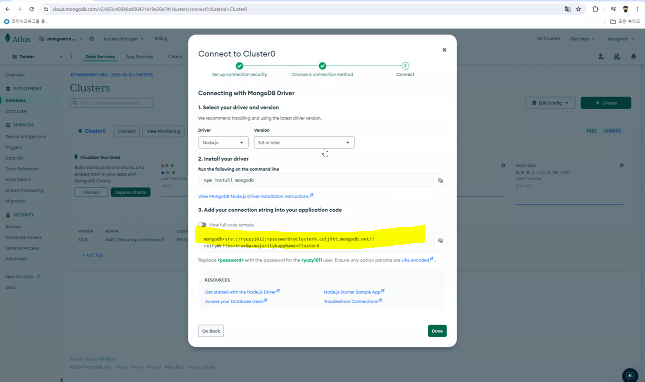Viewport: 645px width, 382px height.
Task: Open All Clusters link
Action: pos(549,39)
